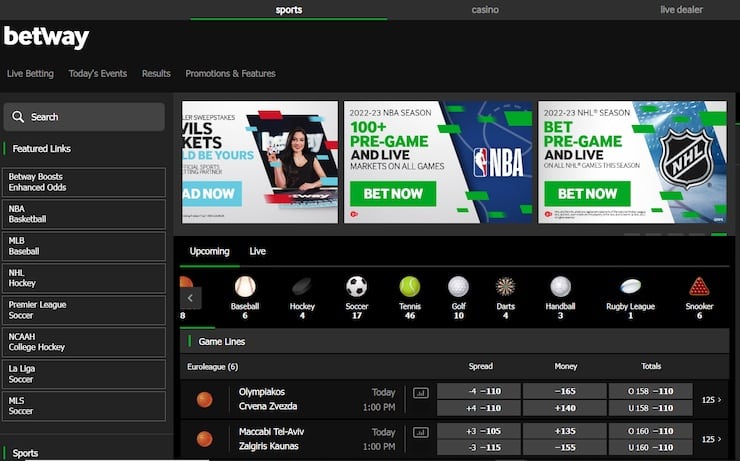Switch to the casino tab
This screenshot has height=461, width=740.
click(x=485, y=10)
